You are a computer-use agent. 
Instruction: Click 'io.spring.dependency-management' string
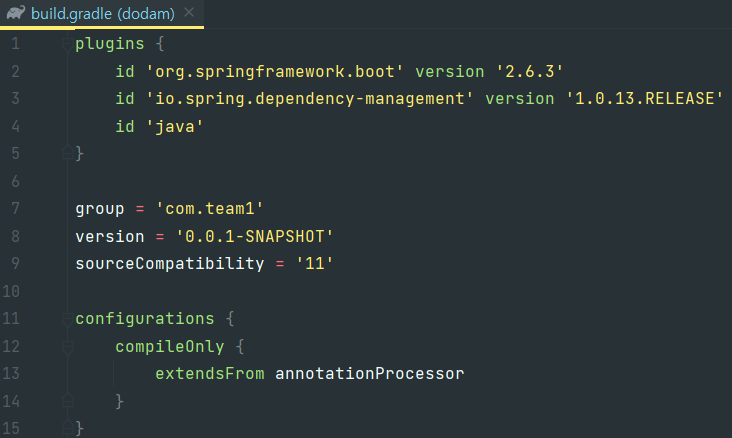tap(310, 99)
